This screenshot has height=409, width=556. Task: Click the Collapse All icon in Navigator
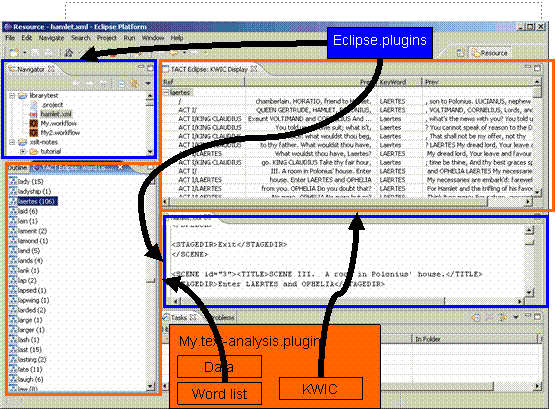click(x=121, y=84)
